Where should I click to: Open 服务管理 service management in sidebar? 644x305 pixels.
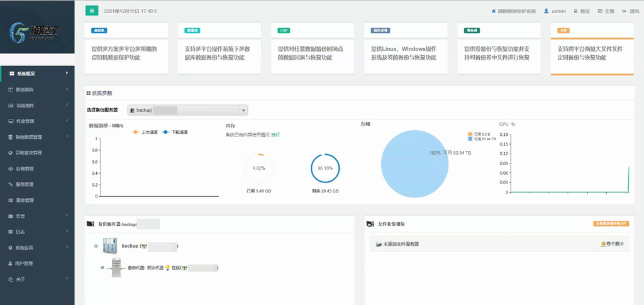tap(25, 184)
